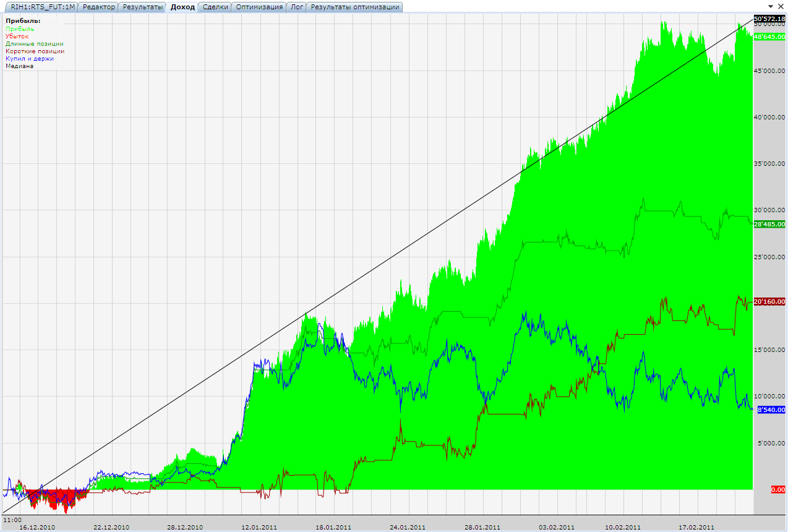Click the Длинные позиции legend entry
Screen dimensions: 788x532
coord(34,44)
